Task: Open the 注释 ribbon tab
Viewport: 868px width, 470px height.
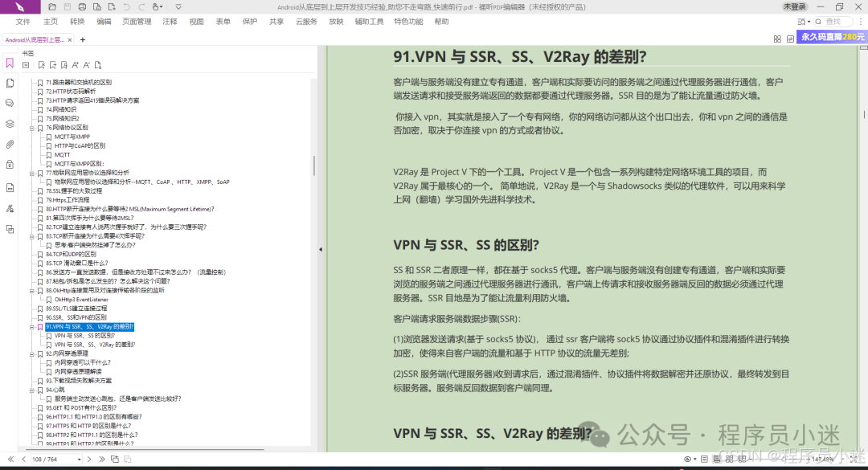Action: coord(170,22)
